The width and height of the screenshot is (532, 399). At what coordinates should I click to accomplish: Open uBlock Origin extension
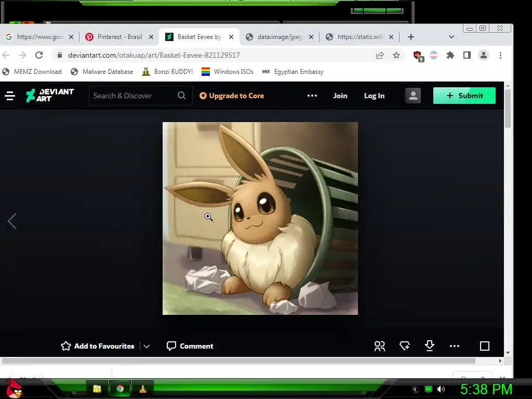click(x=418, y=56)
